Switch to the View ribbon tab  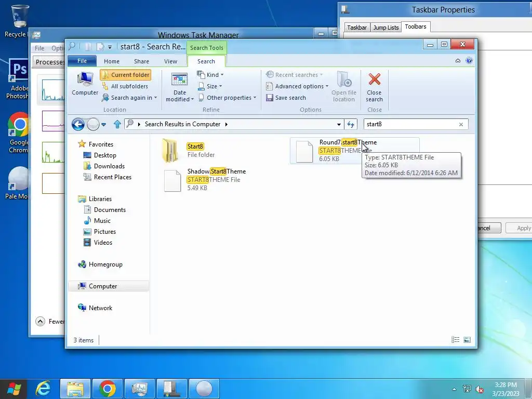pyautogui.click(x=170, y=61)
